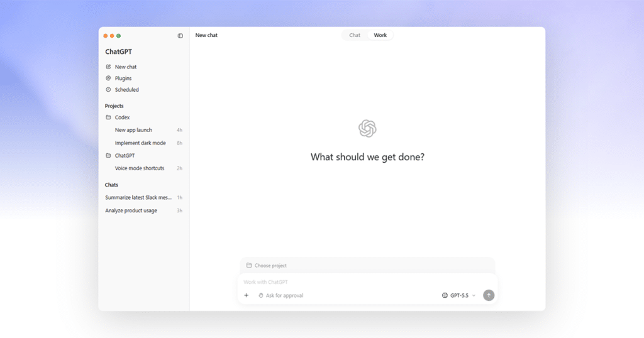Click the 8h timestamp on Implement dark mode
The image size is (644, 338).
coord(179,143)
